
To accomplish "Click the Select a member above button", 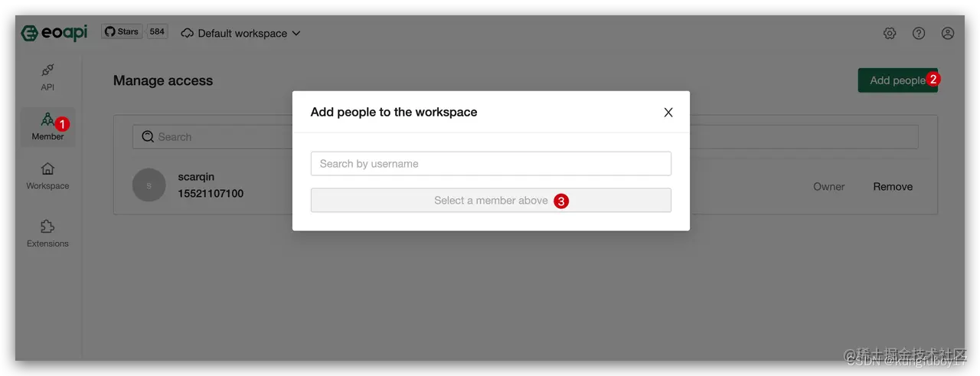I will coord(491,200).
